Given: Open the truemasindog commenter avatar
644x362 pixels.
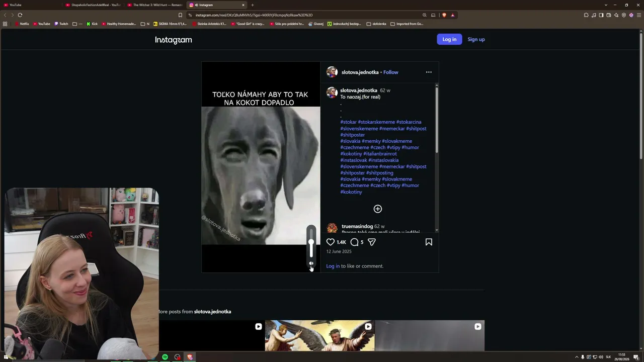Looking at the screenshot, I should click(332, 229).
